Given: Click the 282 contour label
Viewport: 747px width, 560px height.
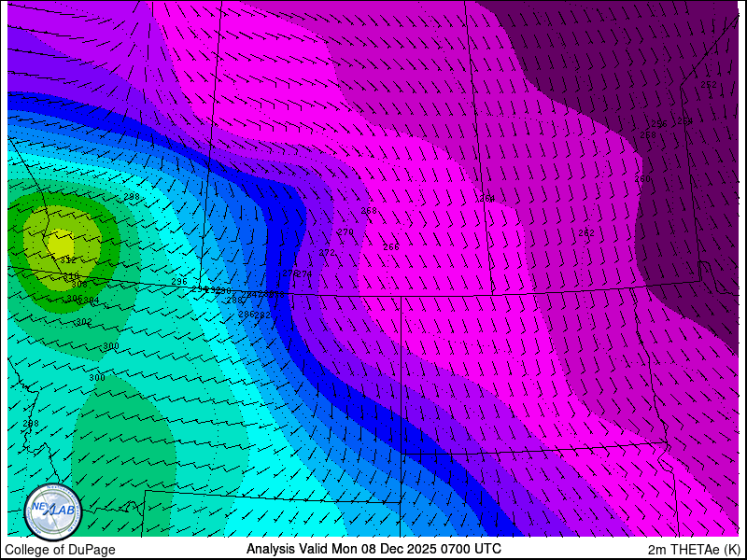Looking at the screenshot, I should [x=262, y=315].
